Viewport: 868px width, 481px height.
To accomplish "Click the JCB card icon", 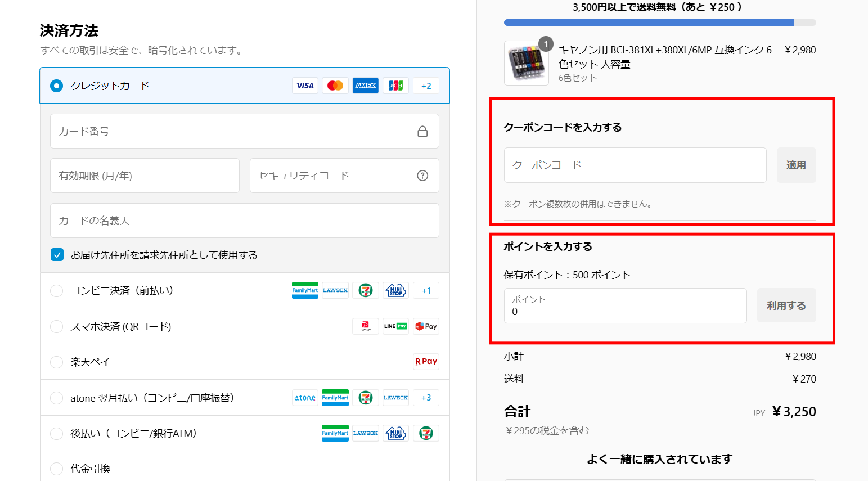I will [395, 86].
